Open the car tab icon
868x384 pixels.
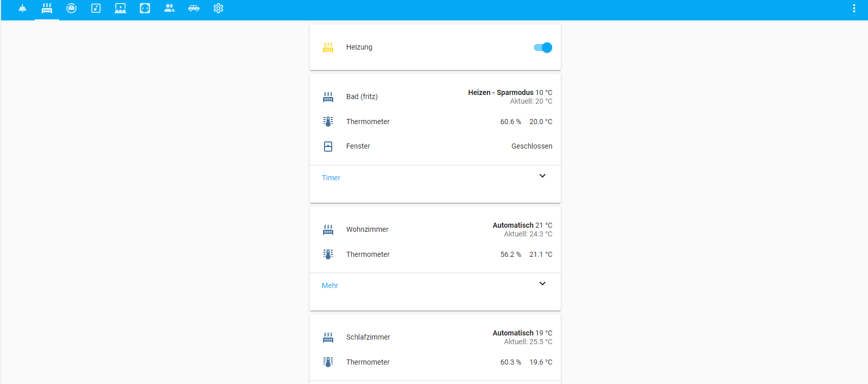pos(194,8)
